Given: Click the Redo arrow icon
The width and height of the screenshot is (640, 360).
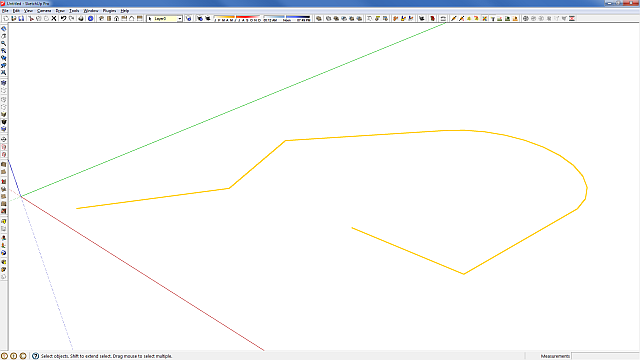Looking at the screenshot, I should pos(71,18).
